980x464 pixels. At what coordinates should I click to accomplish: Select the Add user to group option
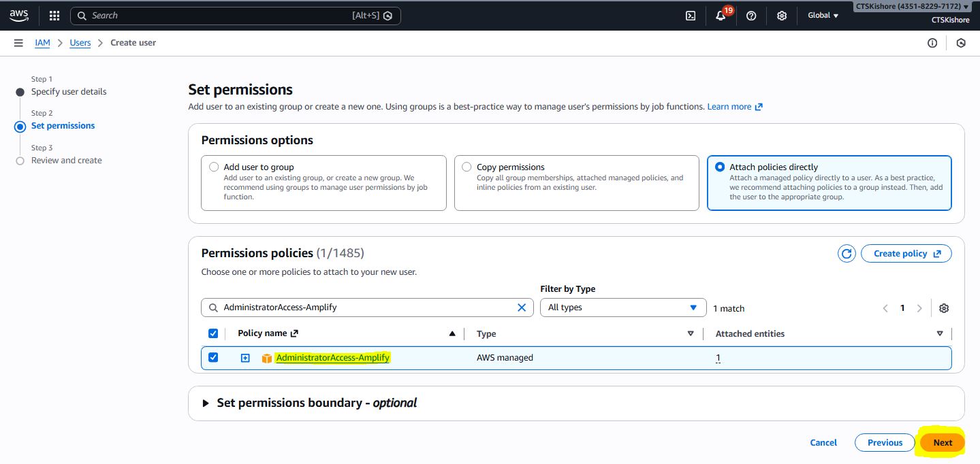click(x=215, y=167)
